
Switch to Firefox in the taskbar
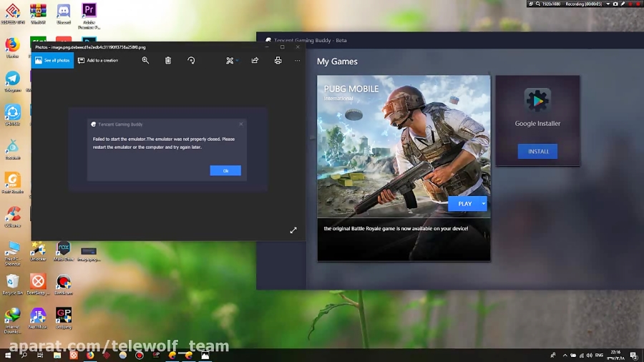[90, 355]
